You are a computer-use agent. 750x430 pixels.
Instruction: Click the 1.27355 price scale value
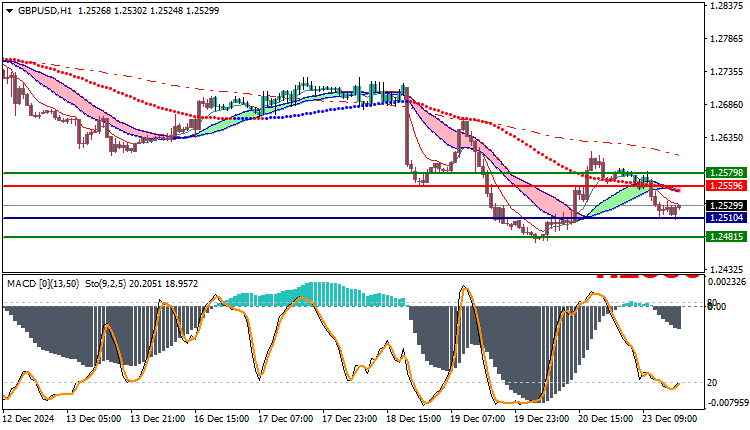726,72
